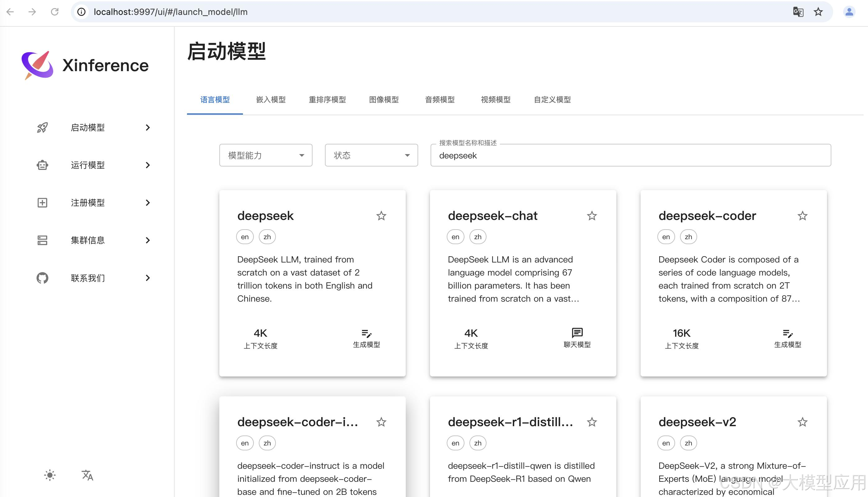Screen dimensions: 868x497
Task: Open 集群信息 with the cluster icon
Action: 42,240
